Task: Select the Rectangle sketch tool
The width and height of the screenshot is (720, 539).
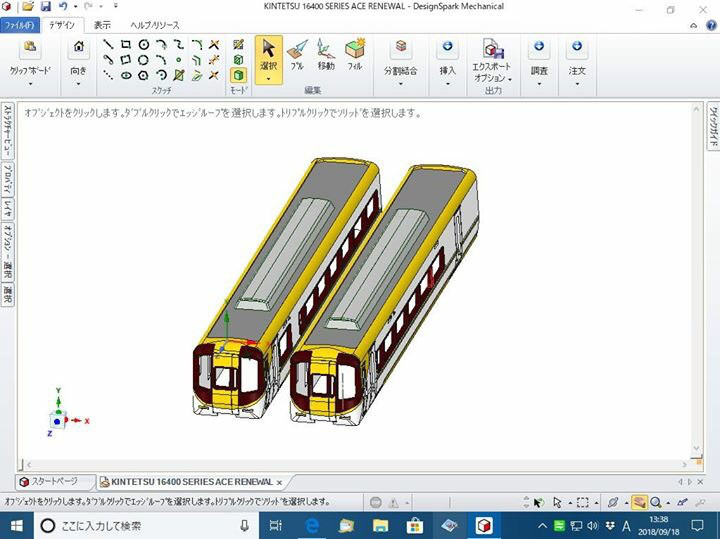Action: (x=126, y=45)
